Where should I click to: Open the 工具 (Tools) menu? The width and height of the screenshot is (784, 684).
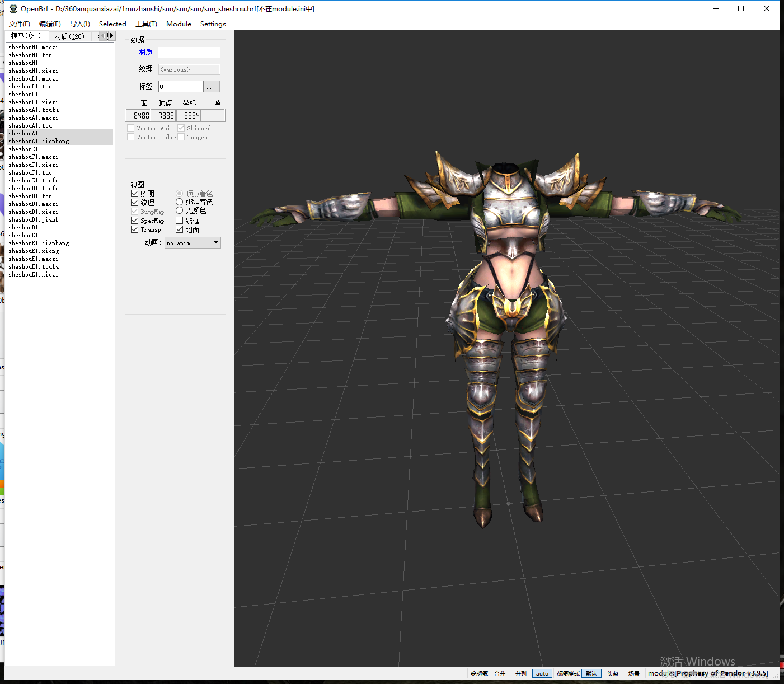click(x=146, y=24)
